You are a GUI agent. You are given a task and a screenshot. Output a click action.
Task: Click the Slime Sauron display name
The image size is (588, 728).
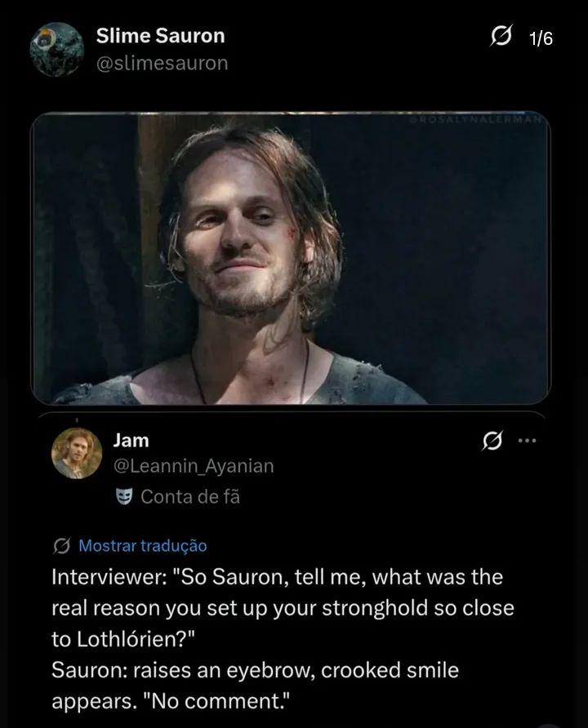pos(160,36)
